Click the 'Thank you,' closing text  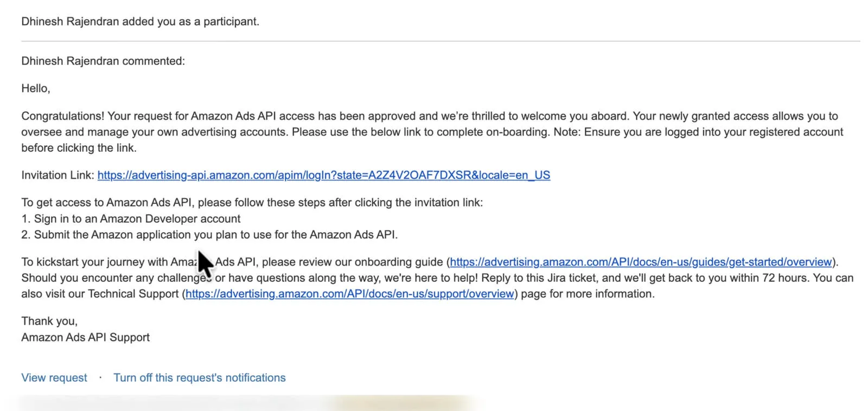coord(49,321)
